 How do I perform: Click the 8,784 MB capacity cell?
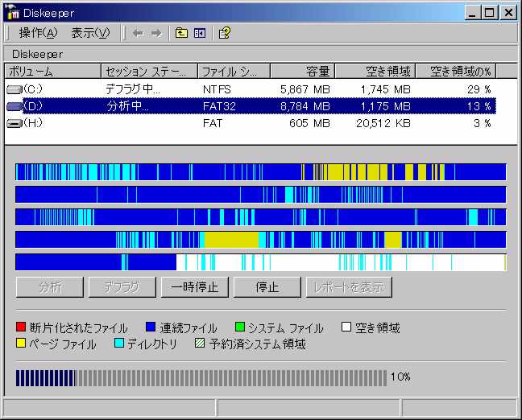click(305, 106)
